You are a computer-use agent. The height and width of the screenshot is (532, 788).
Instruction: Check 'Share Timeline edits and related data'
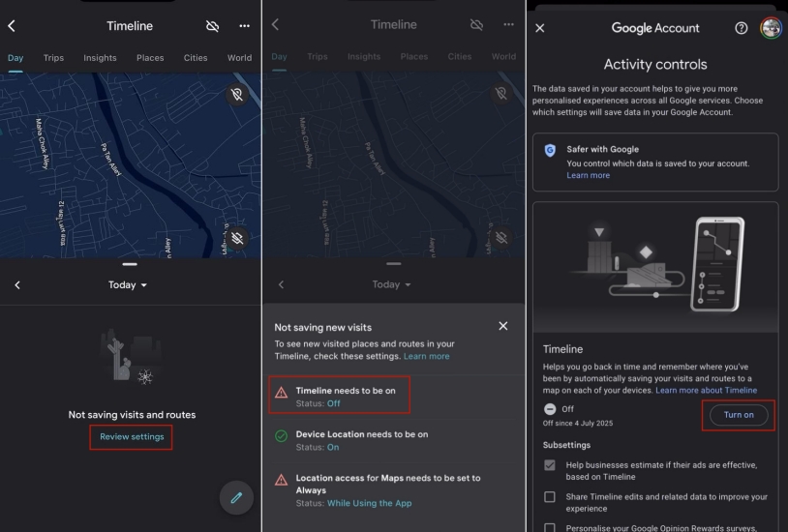[550, 497]
